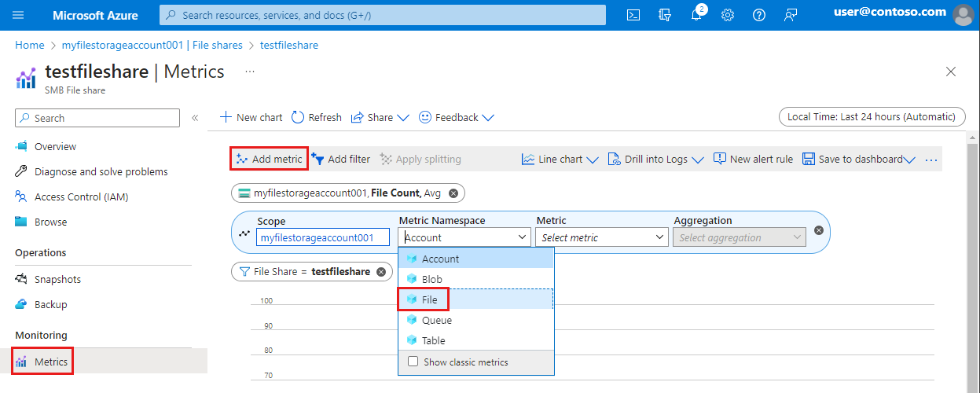Open portal settings gear icon
The height and width of the screenshot is (393, 980).
click(x=728, y=15)
